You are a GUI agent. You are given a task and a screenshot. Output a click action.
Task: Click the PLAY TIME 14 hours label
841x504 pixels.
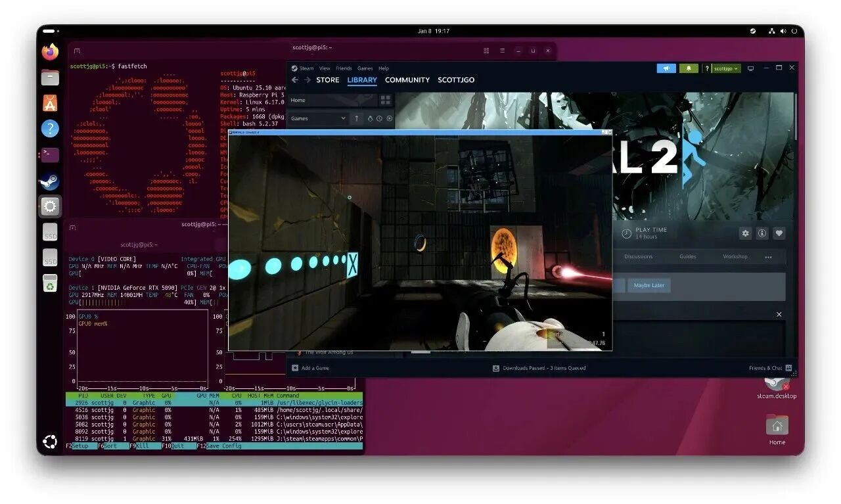pos(645,233)
